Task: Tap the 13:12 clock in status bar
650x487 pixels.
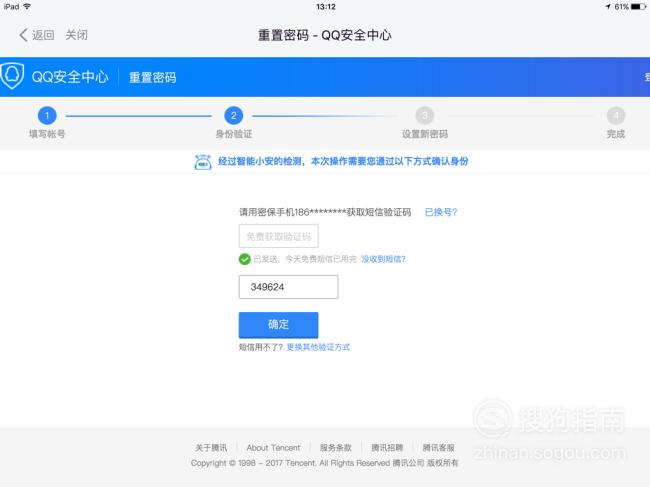Action: point(326,7)
